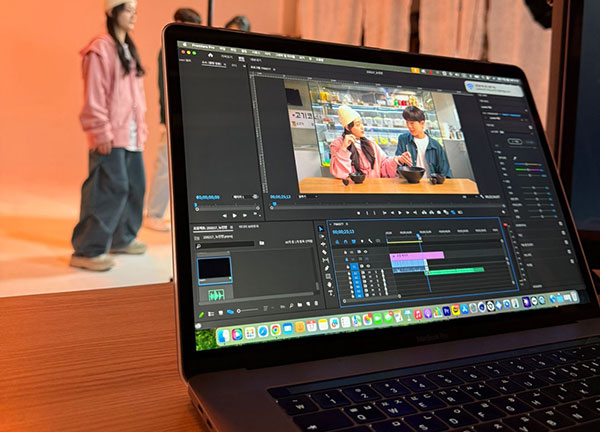Viewport: 600px width, 432px height.
Task: Toggle lock on top video track
Action: tap(347, 254)
